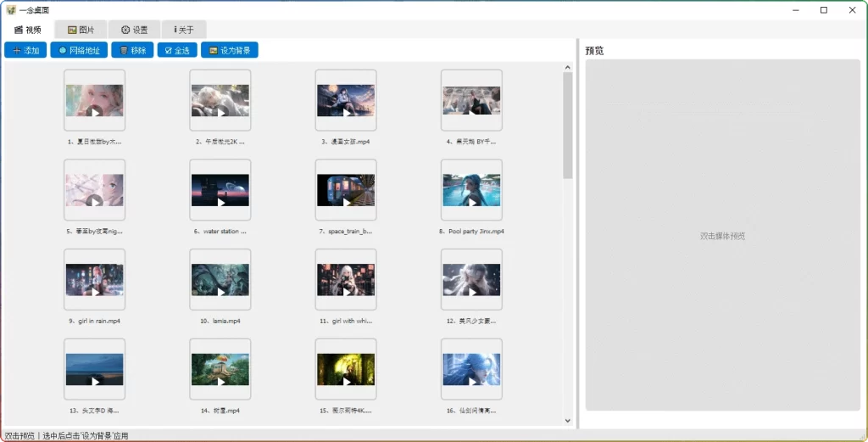Click the 全选 button
The image size is (868, 442).
pyautogui.click(x=177, y=50)
